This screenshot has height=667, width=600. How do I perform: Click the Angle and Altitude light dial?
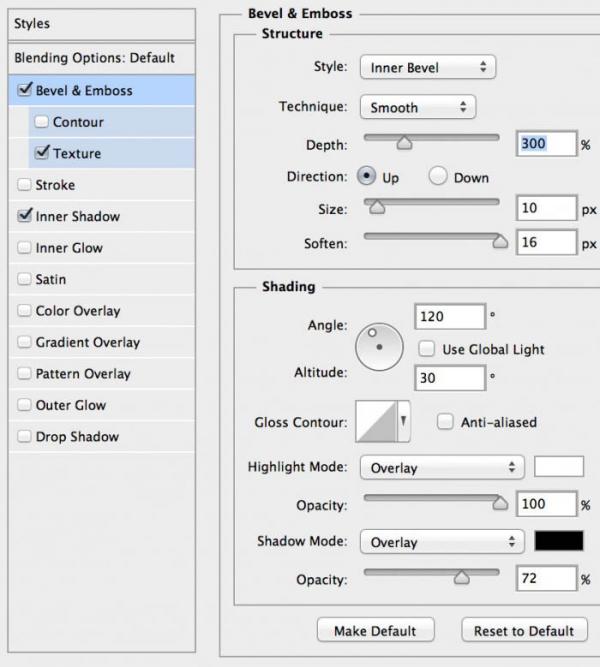pyautogui.click(x=379, y=347)
